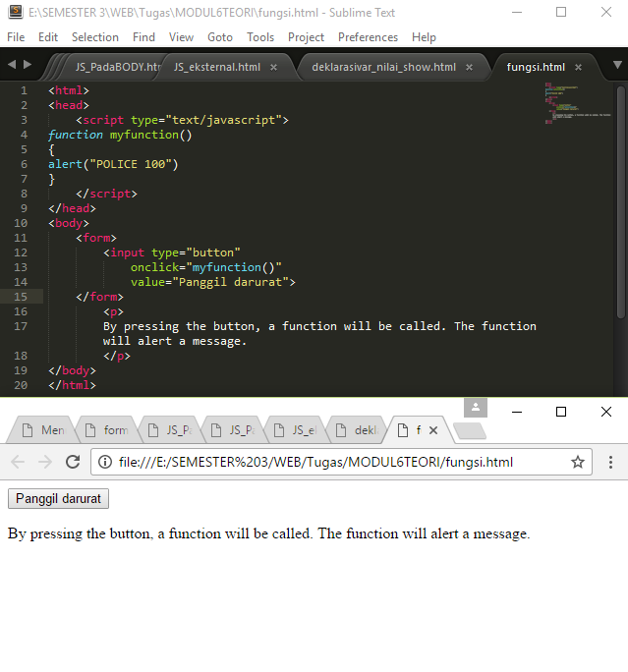
Task: Click the closing </html> tag on line 20
Action: (x=72, y=385)
